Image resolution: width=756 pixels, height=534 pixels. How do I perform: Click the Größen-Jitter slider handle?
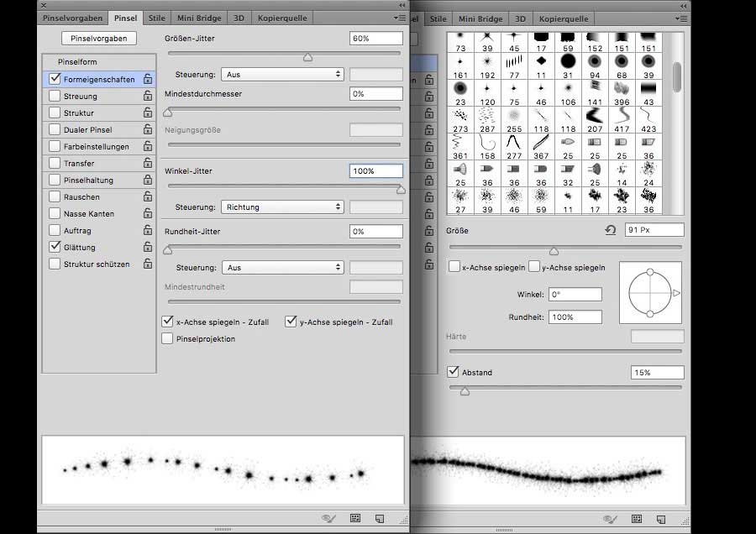[x=307, y=57]
